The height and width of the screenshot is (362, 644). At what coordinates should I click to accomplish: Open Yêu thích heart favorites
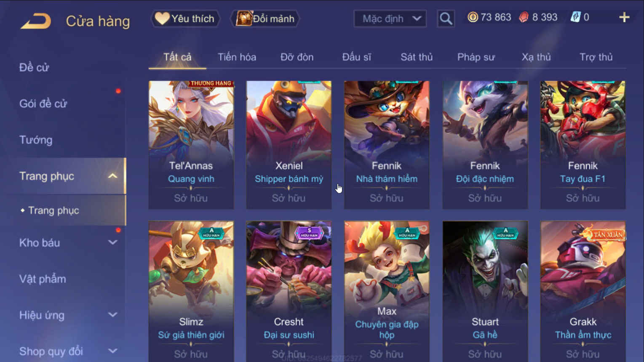185,19
